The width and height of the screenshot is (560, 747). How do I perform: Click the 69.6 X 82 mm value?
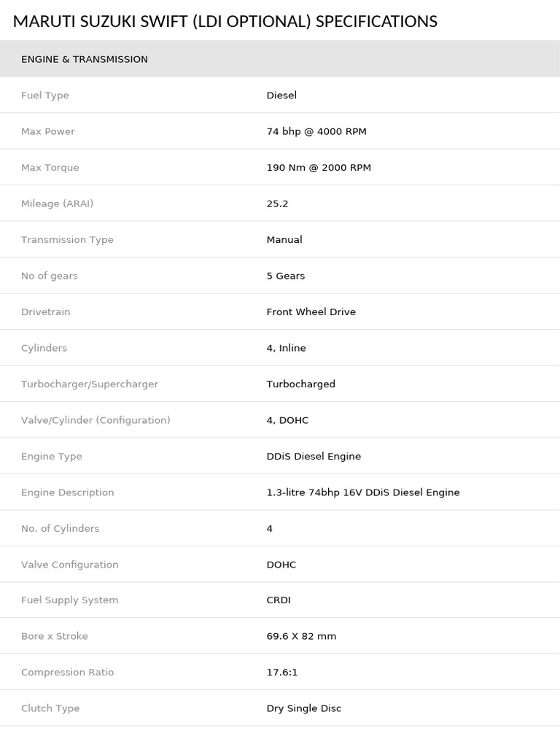[x=301, y=636]
